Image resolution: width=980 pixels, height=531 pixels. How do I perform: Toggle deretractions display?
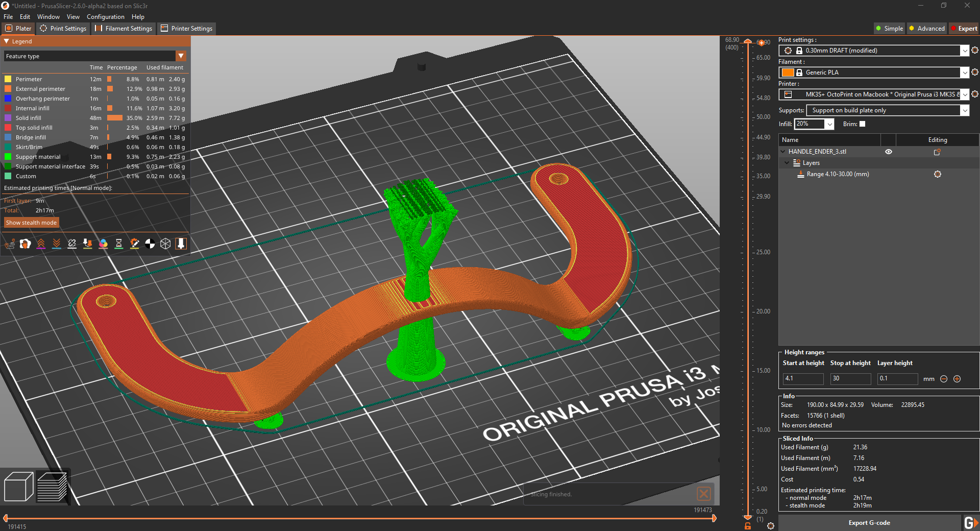click(57, 244)
